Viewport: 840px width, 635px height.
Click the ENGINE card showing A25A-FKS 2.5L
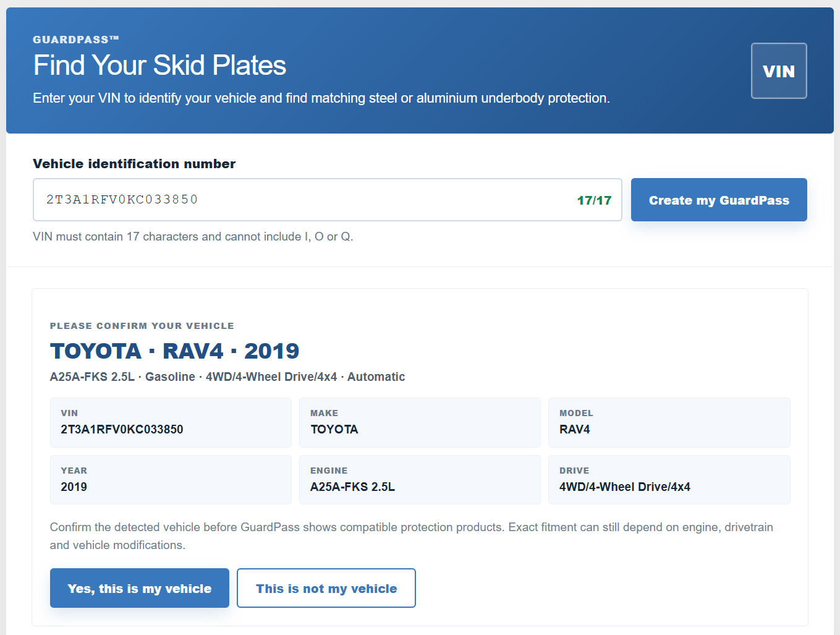420,480
